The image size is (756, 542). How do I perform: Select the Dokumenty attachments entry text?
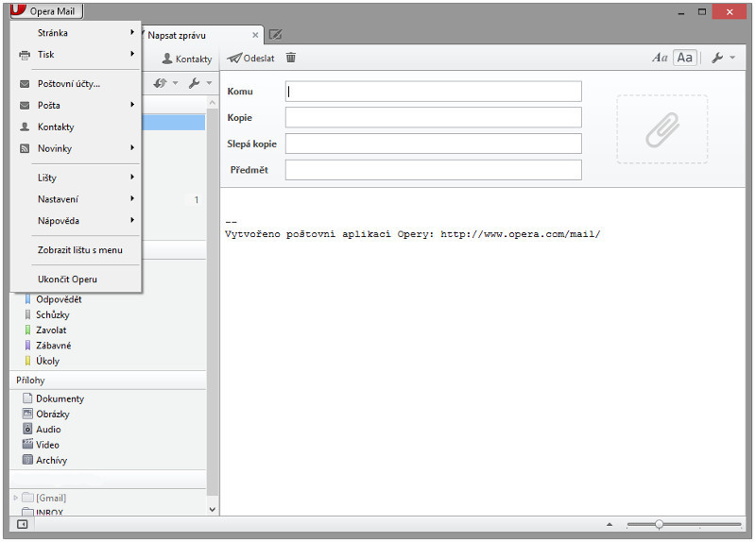click(x=60, y=398)
